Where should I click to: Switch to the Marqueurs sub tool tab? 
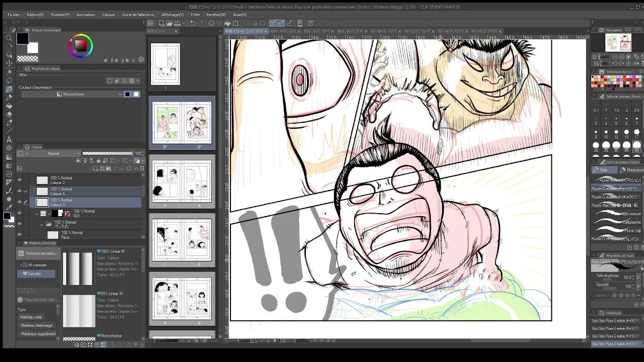pyautogui.click(x=632, y=170)
